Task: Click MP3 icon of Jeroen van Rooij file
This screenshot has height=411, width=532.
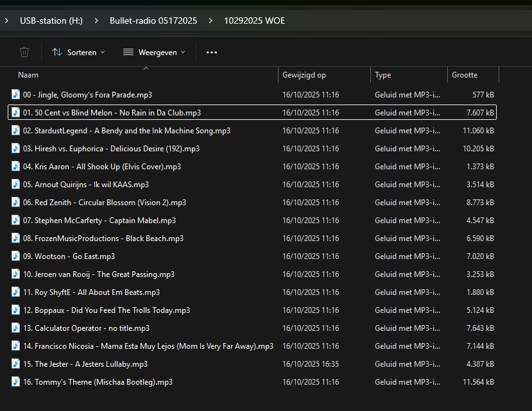Action: pyautogui.click(x=15, y=274)
